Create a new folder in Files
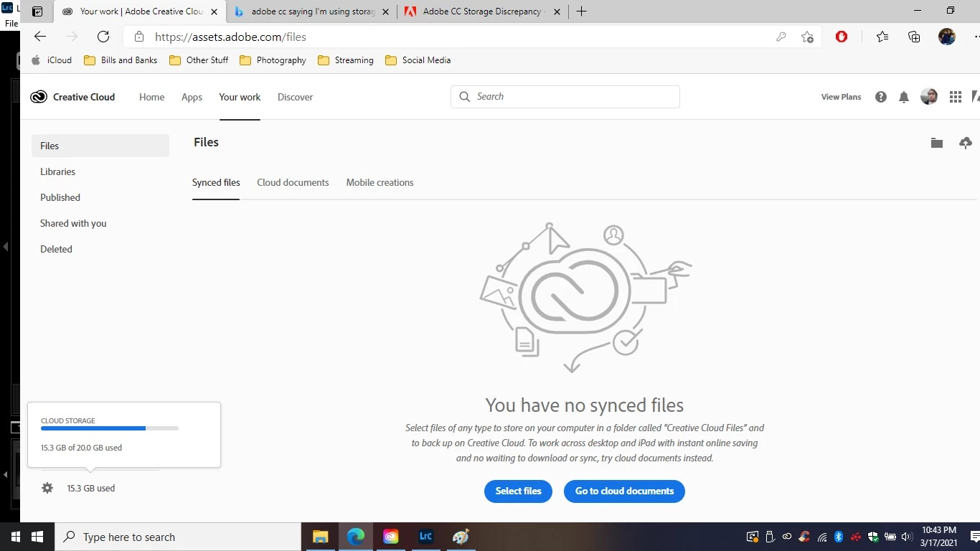This screenshot has height=551, width=980. (937, 143)
